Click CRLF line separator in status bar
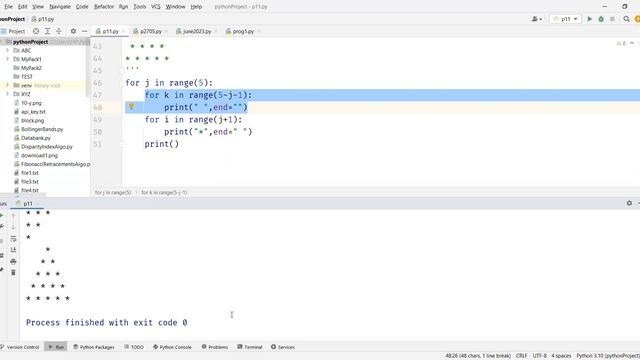The image size is (640, 360). point(521,356)
